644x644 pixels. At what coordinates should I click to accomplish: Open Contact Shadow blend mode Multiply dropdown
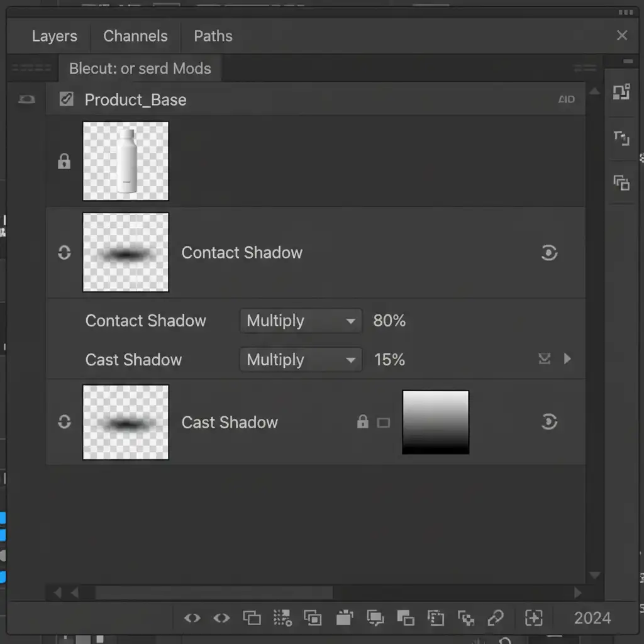click(301, 321)
